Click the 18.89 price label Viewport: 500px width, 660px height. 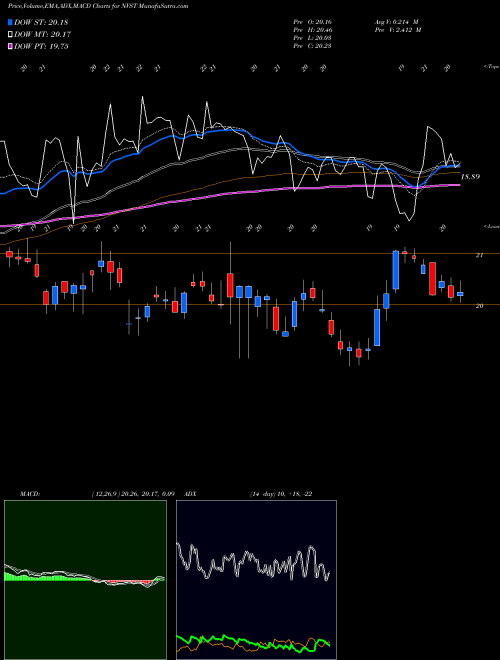(470, 177)
